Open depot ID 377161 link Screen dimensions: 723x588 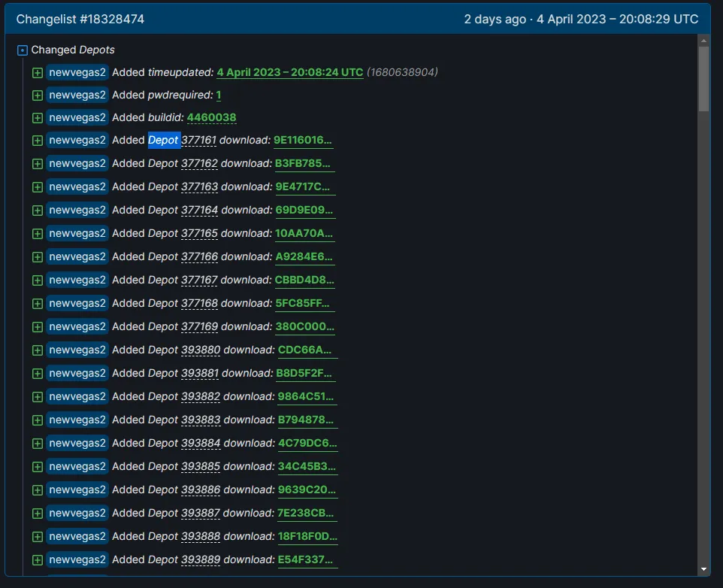[x=198, y=140]
